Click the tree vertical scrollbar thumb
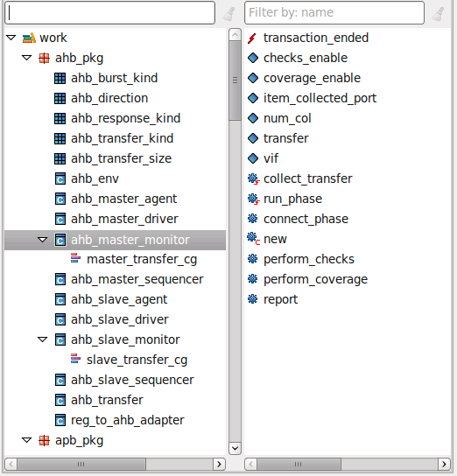Viewport: 457px width, 476px height. point(235,81)
